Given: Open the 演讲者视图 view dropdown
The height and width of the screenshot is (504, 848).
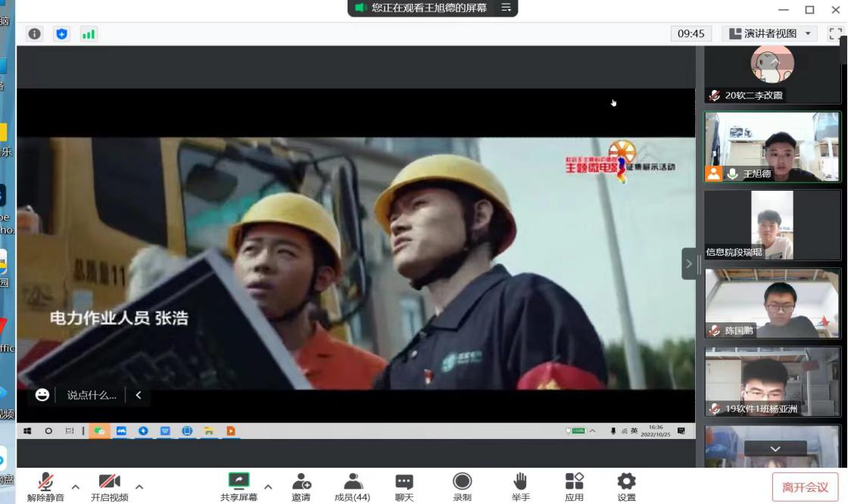Looking at the screenshot, I should pos(770,33).
